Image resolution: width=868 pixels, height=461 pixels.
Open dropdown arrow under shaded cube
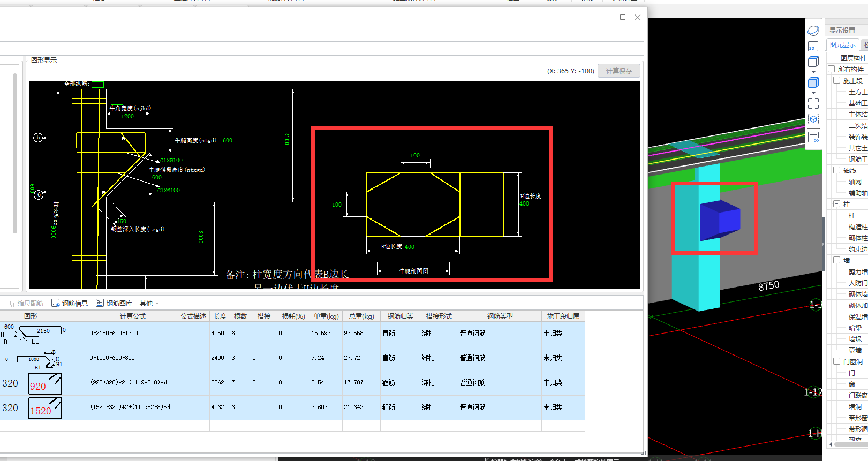(x=813, y=93)
